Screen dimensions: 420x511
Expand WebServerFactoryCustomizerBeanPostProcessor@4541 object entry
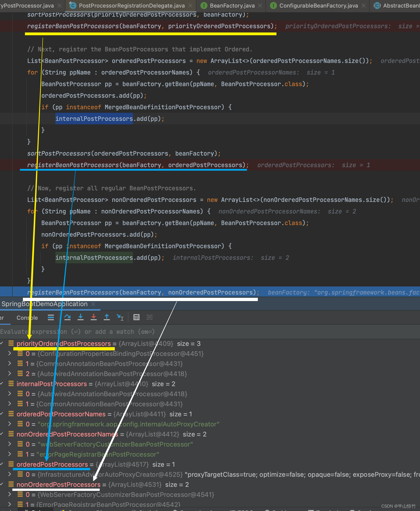click(10, 494)
